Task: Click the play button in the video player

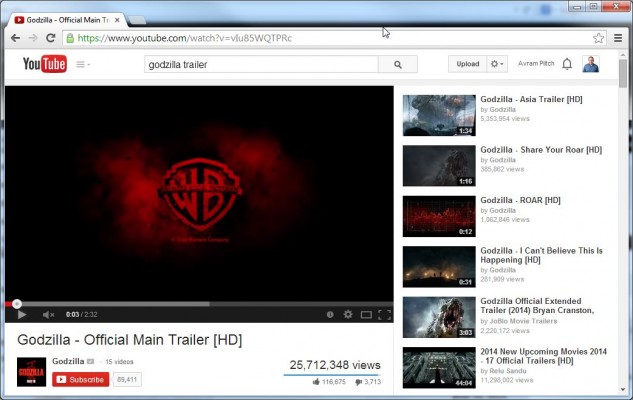Action: (x=22, y=315)
